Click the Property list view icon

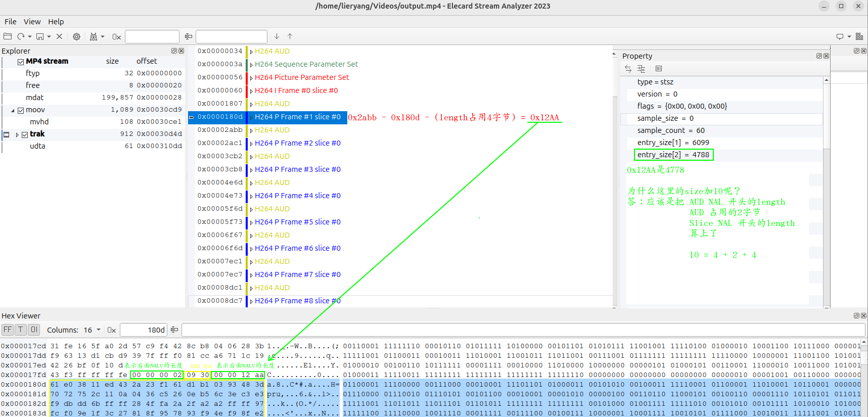pos(658,69)
